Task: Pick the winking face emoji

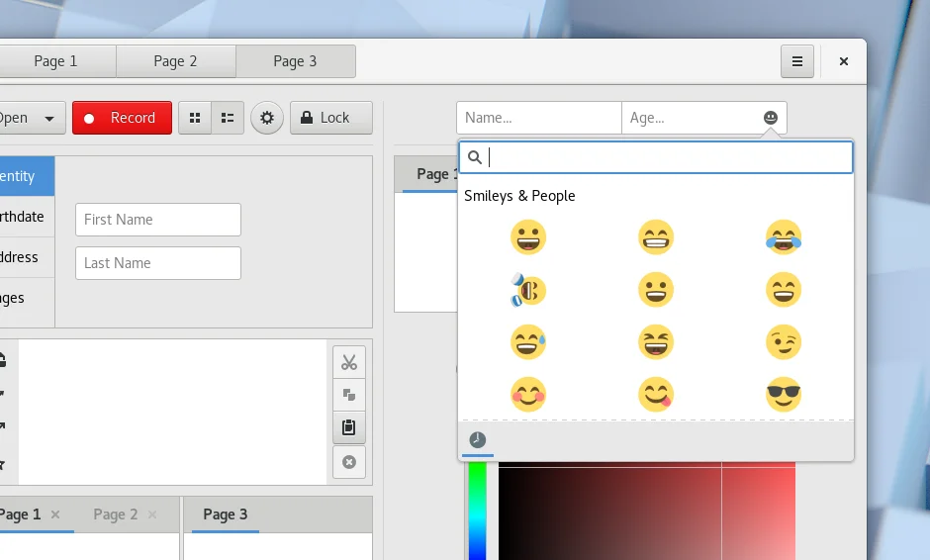Action: point(784,342)
